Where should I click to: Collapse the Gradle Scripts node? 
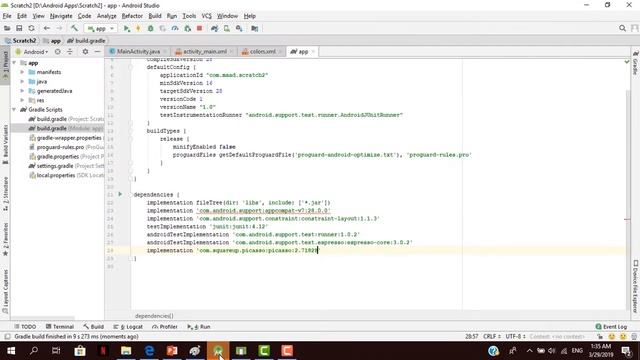point(15,110)
